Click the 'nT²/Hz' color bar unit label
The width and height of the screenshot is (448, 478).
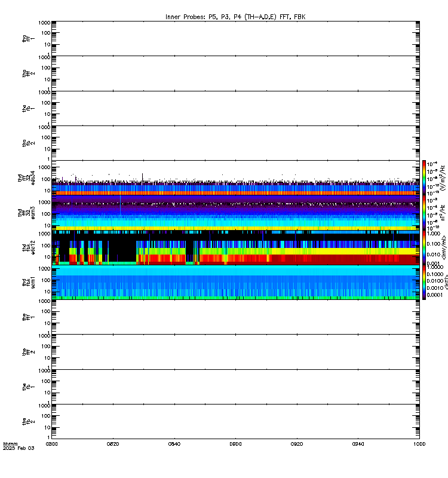[442, 213]
